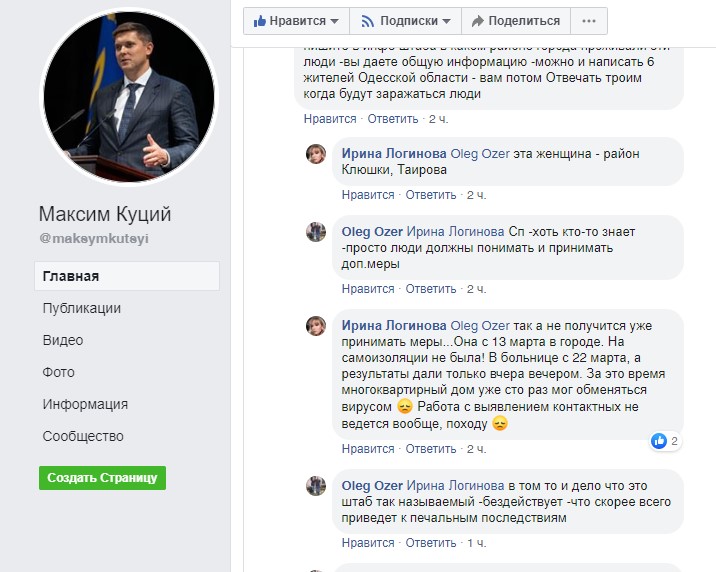716x572 pixels.
Task: Like the comment about штаб бездействует
Action: (x=368, y=544)
